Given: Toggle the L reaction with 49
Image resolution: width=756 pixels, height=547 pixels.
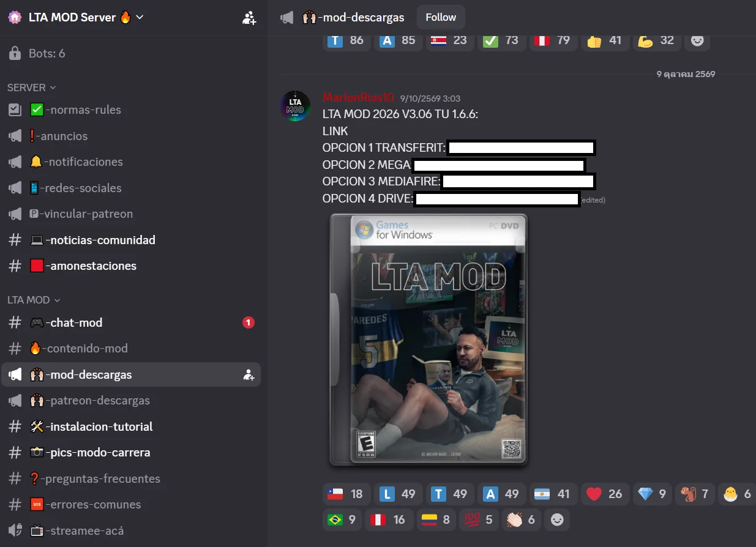Looking at the screenshot, I should pyautogui.click(x=397, y=494).
